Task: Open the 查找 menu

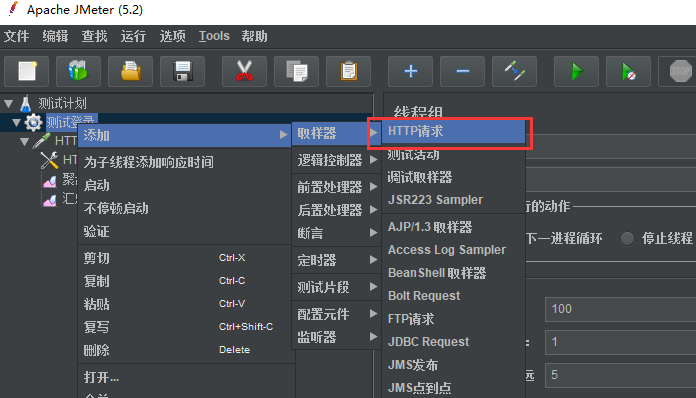Action: [x=94, y=36]
